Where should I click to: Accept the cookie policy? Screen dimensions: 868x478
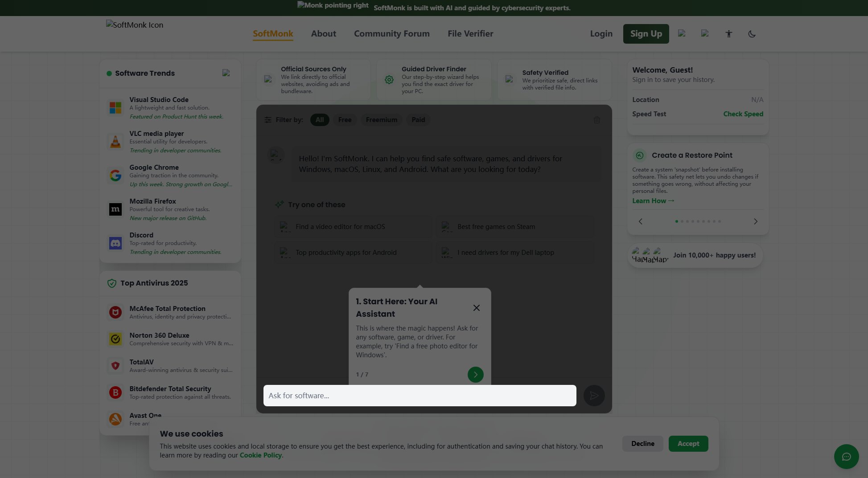pyautogui.click(x=688, y=444)
